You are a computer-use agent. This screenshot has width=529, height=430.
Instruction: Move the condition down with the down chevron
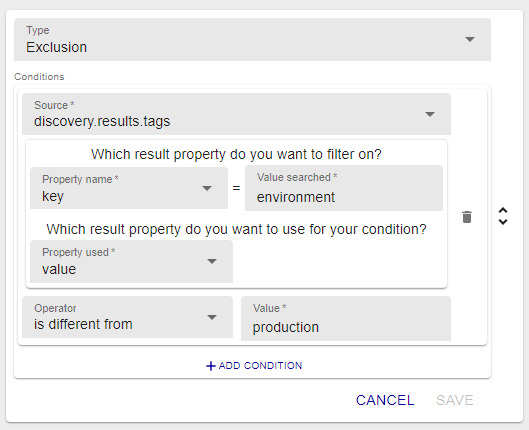click(x=503, y=222)
